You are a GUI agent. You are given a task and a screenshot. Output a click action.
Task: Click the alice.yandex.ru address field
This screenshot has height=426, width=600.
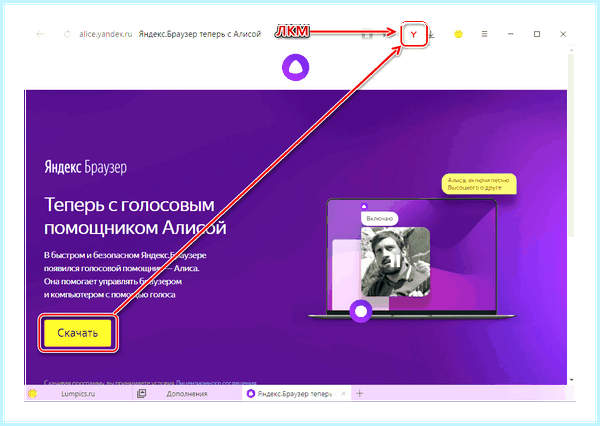point(106,34)
